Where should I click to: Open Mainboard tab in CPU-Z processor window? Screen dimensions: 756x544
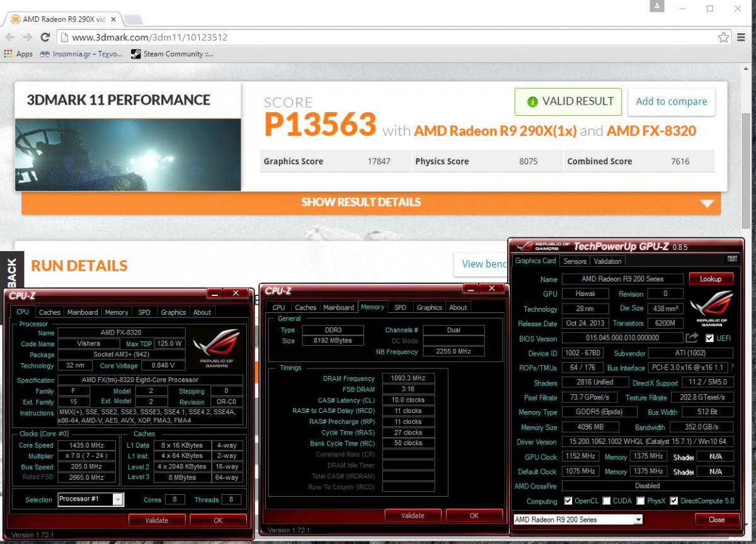coord(83,312)
